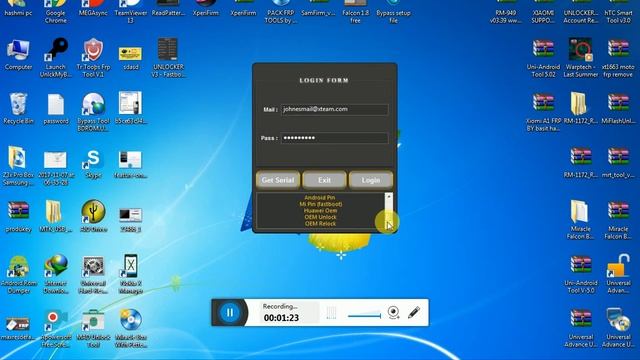This screenshot has height=360, width=640.
Task: Select Huawei Oem list entry
Action: pyautogui.click(x=320, y=211)
